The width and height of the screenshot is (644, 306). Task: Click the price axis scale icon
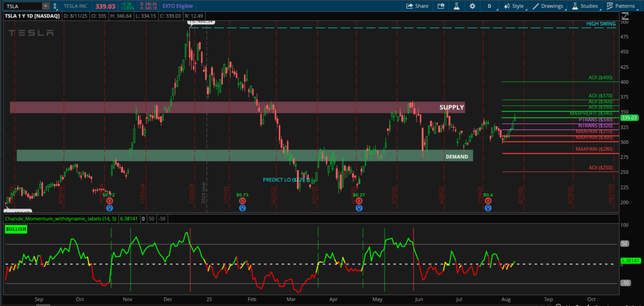point(625,16)
